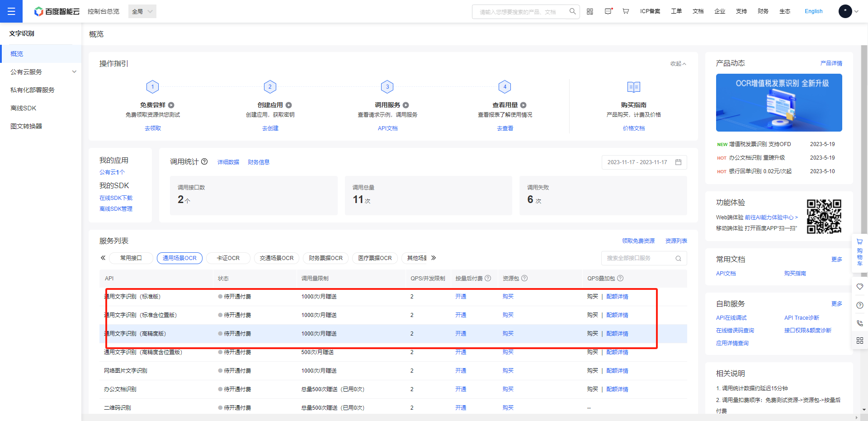Expand the avatar dropdown arrow
The image size is (868, 421).
856,11
